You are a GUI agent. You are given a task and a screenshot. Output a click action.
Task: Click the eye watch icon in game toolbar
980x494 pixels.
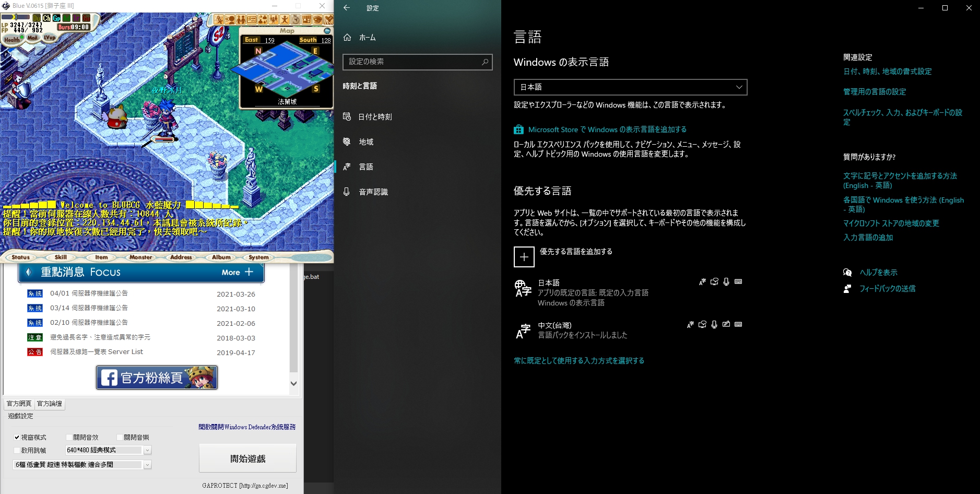coord(317,19)
